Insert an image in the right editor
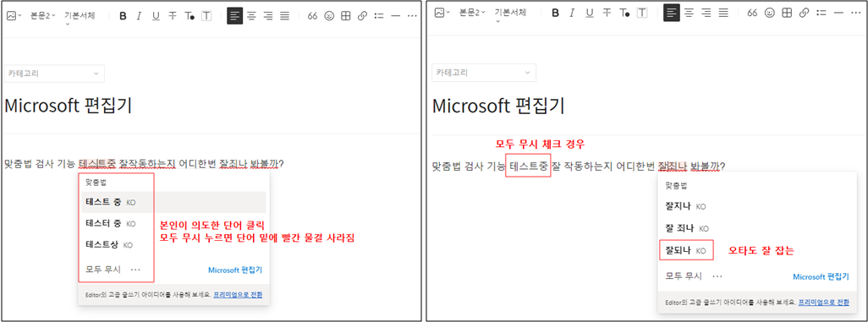 440,13
